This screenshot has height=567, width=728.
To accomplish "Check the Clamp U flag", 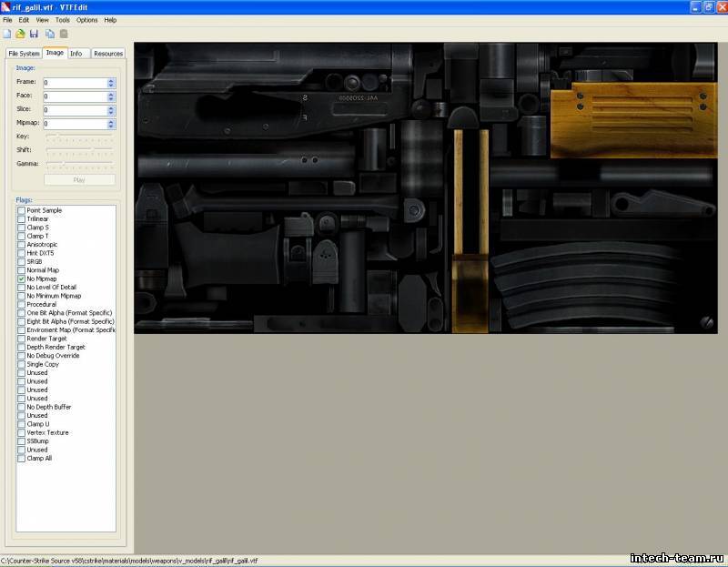I will 21,424.
